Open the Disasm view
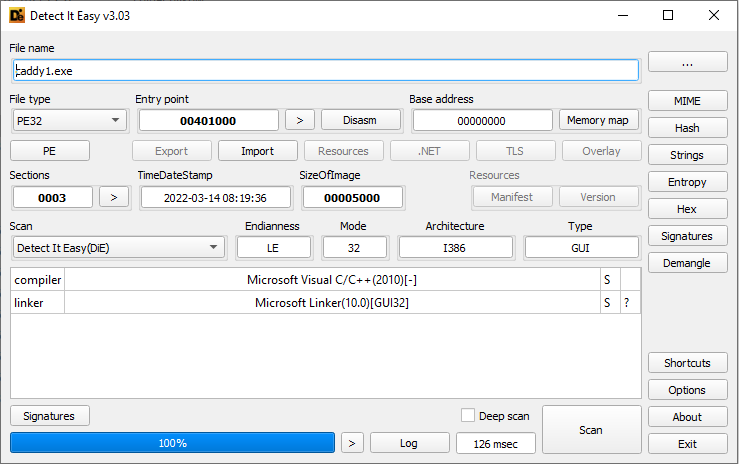This screenshot has height=464, width=739. click(x=360, y=120)
